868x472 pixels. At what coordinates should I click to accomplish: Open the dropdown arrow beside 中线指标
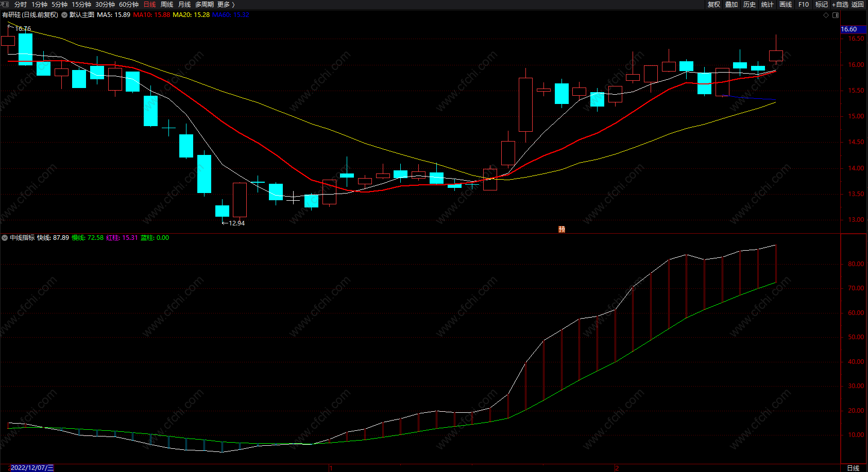pos(5,238)
